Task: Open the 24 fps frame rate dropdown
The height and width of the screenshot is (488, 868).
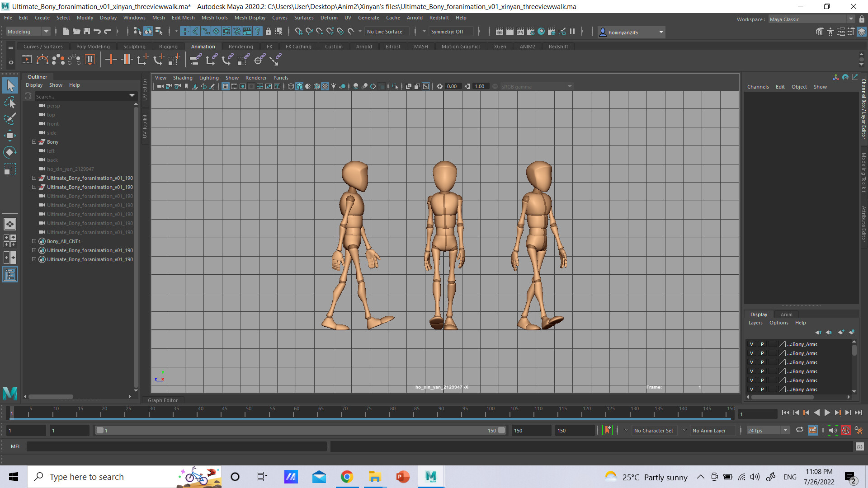Action: pyautogui.click(x=768, y=431)
